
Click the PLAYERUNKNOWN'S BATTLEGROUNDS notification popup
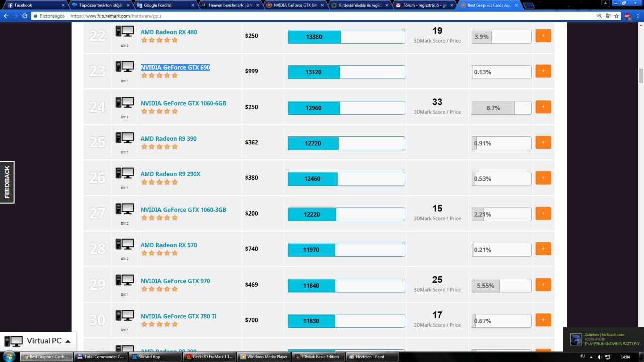coord(604,340)
